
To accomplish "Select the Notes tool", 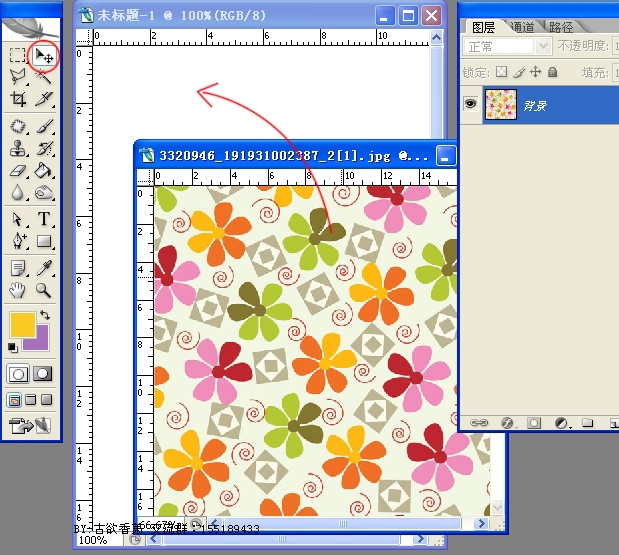I will click(18, 268).
